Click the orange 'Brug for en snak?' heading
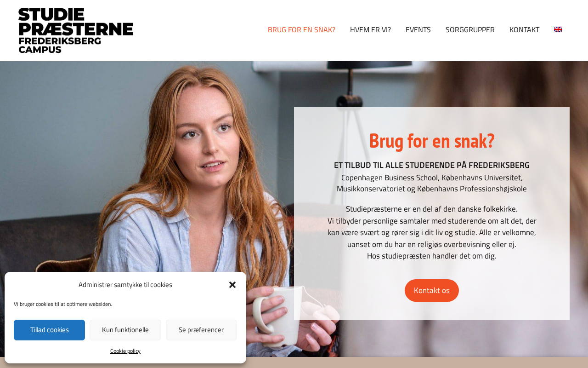The height and width of the screenshot is (368, 588). tap(432, 141)
